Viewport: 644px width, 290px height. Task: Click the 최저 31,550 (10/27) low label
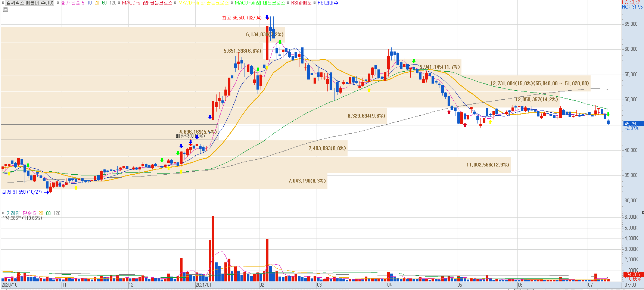[22, 192]
